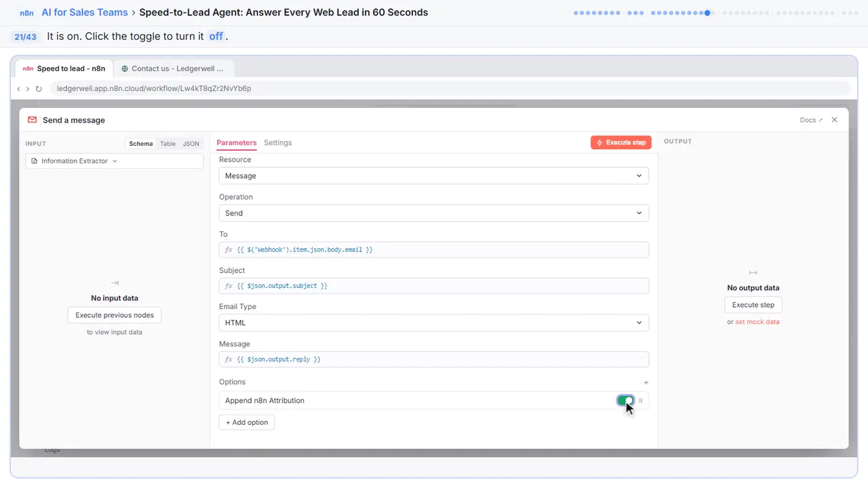
Task: Close the Send a message panel
Action: (x=835, y=120)
